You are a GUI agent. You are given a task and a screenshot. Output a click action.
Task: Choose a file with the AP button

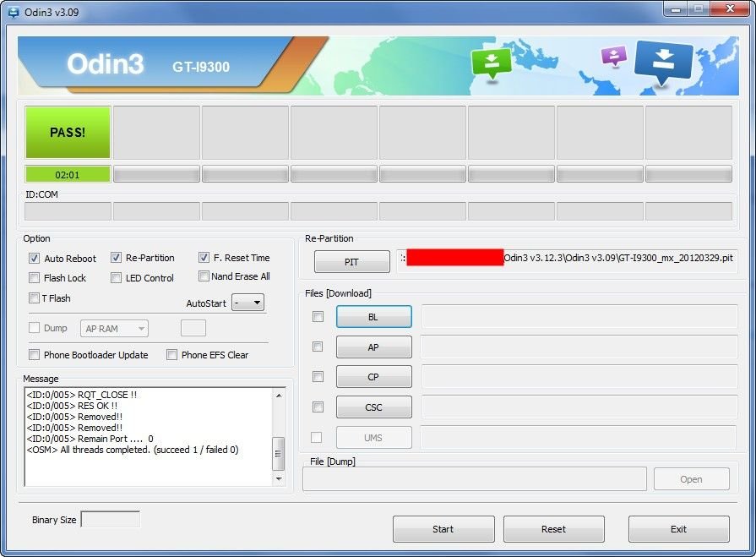tap(373, 347)
